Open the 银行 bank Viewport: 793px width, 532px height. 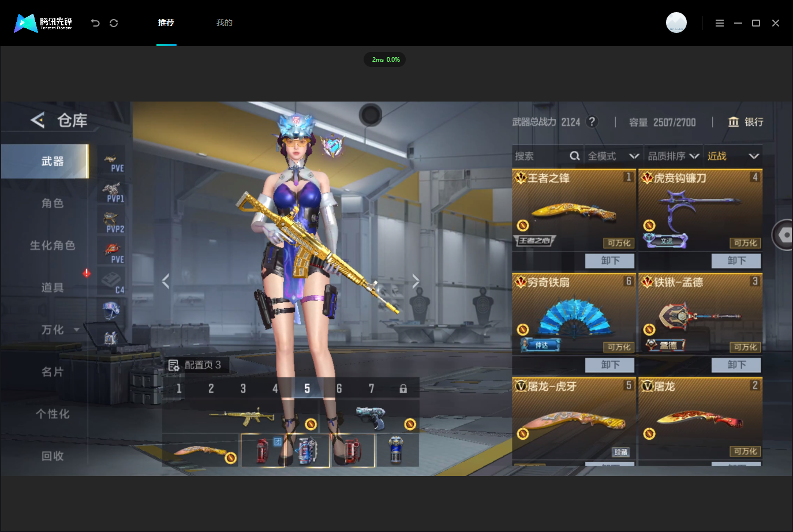click(746, 122)
